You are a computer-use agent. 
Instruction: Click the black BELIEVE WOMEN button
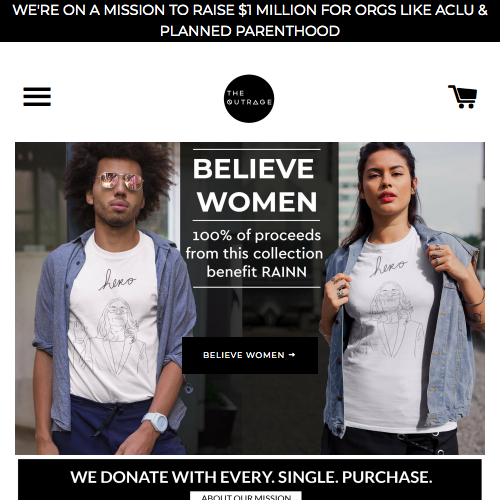(250, 355)
